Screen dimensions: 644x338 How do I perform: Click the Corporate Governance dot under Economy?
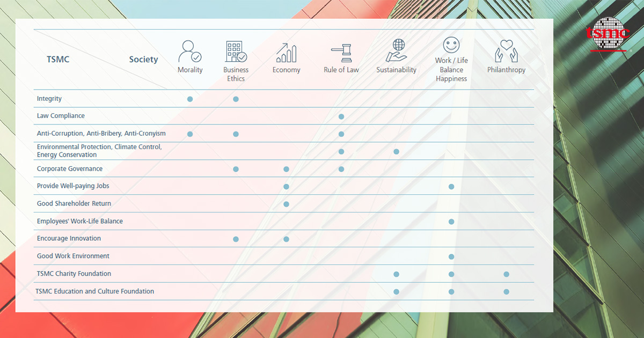click(x=287, y=169)
